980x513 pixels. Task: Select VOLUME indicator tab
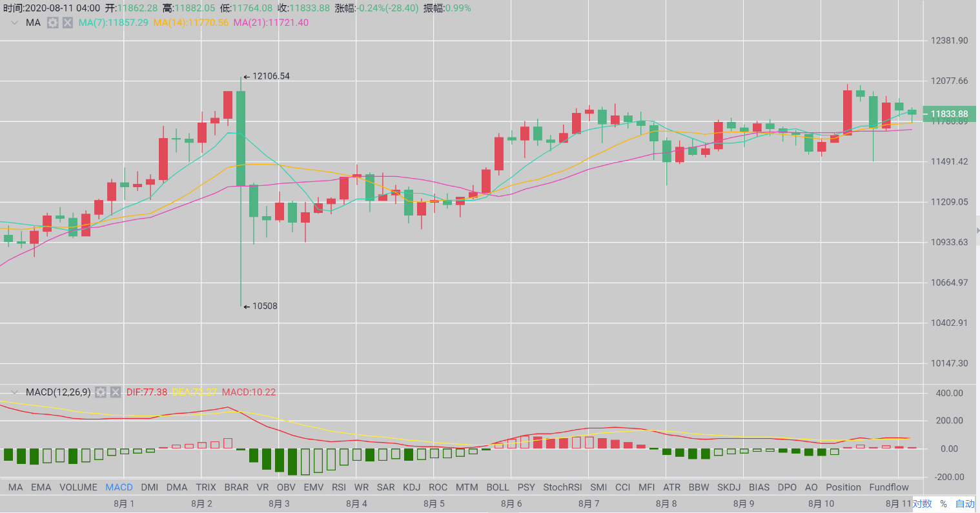coord(78,487)
